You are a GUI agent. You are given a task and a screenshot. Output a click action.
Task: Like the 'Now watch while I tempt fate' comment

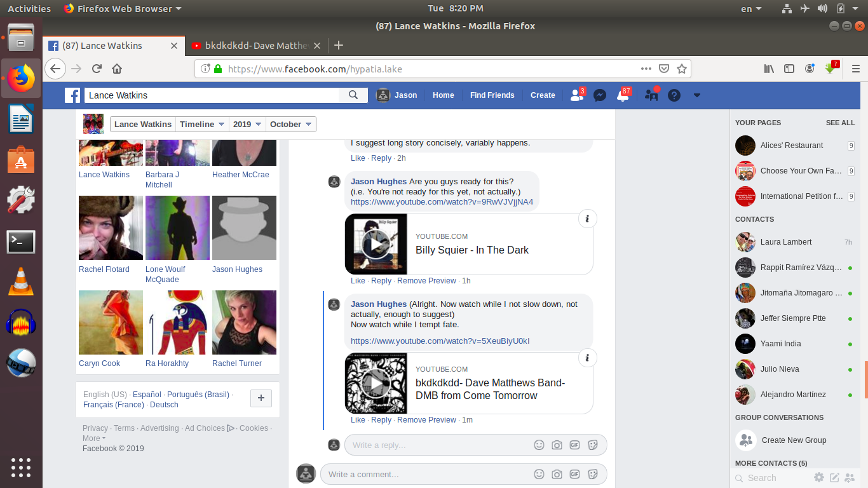point(358,420)
